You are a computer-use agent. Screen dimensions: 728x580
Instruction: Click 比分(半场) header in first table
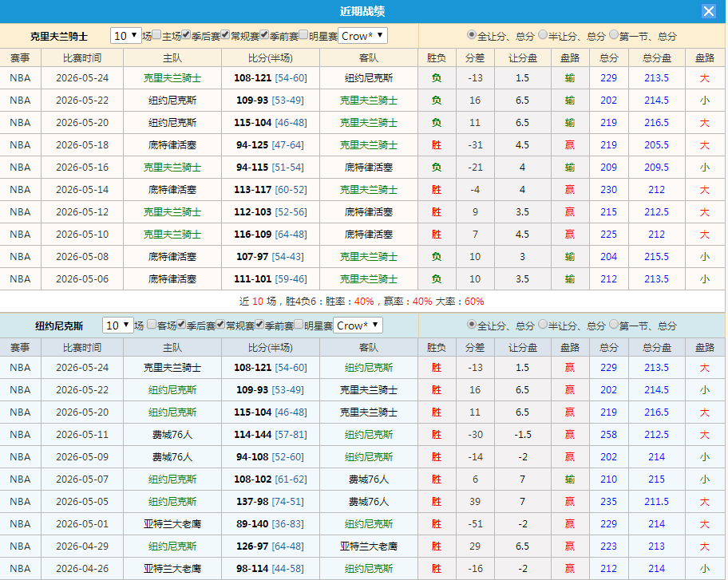[x=271, y=58]
